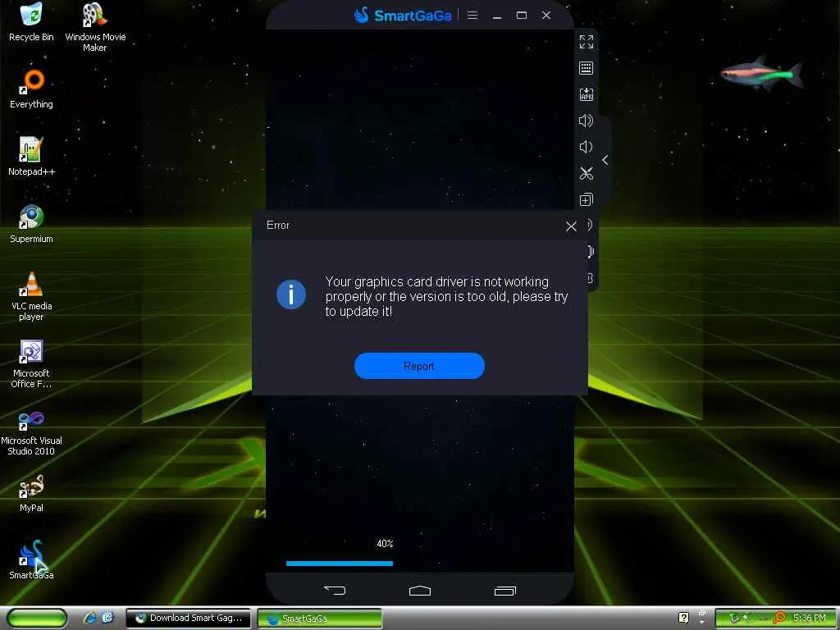840x630 pixels.
Task: Toggle SmartGaGa fullscreen mode icon
Action: (x=586, y=42)
